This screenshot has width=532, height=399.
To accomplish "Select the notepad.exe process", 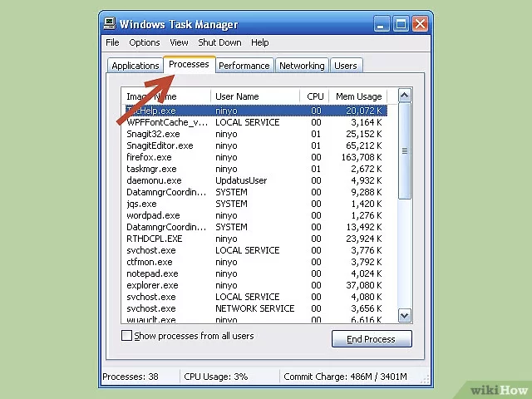I will 254,273.
